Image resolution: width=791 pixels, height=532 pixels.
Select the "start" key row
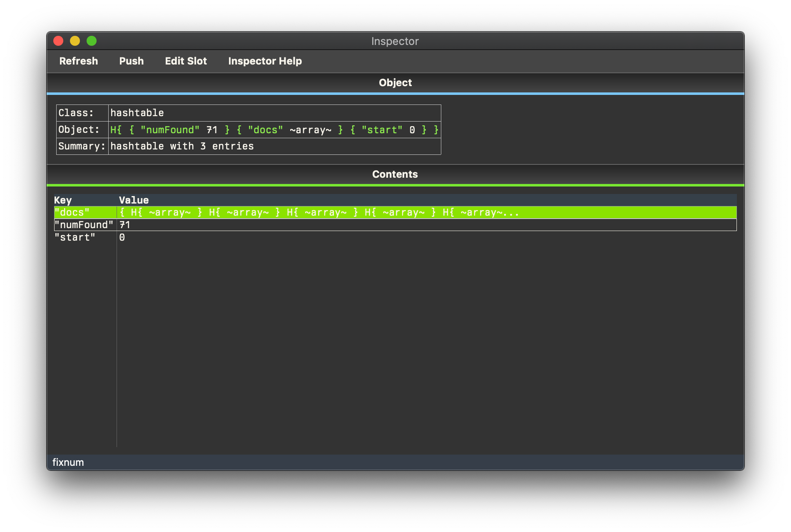75,237
